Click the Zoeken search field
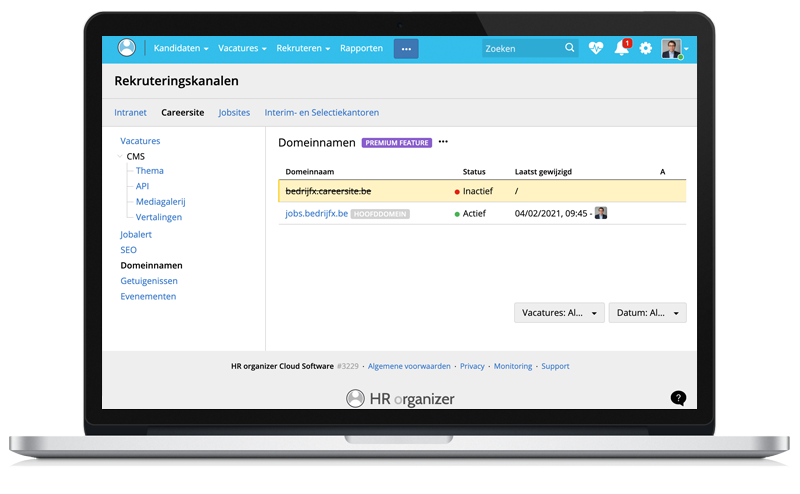The height and width of the screenshot is (494, 800). [522, 48]
